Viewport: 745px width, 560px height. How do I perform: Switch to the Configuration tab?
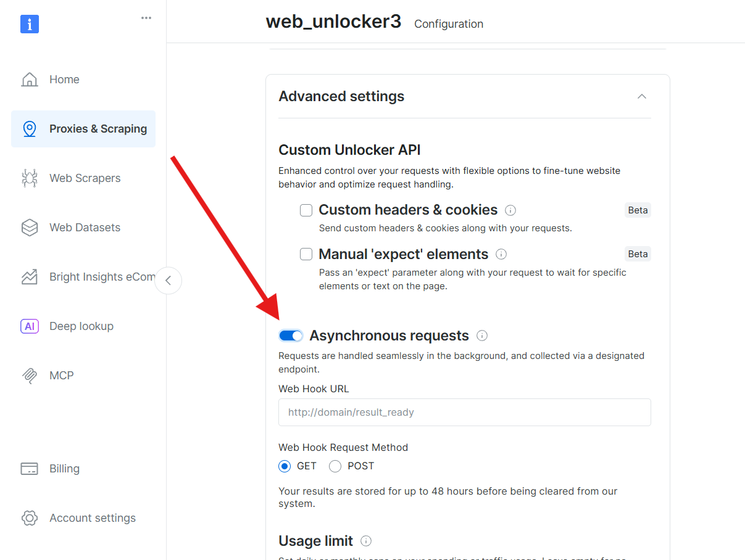[x=449, y=24]
